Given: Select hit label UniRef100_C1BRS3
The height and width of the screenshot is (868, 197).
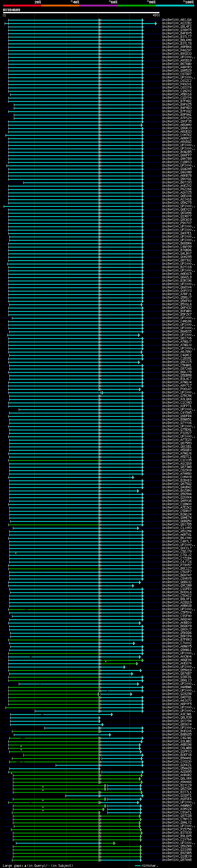Looking at the screenshot, I should coord(177,162).
